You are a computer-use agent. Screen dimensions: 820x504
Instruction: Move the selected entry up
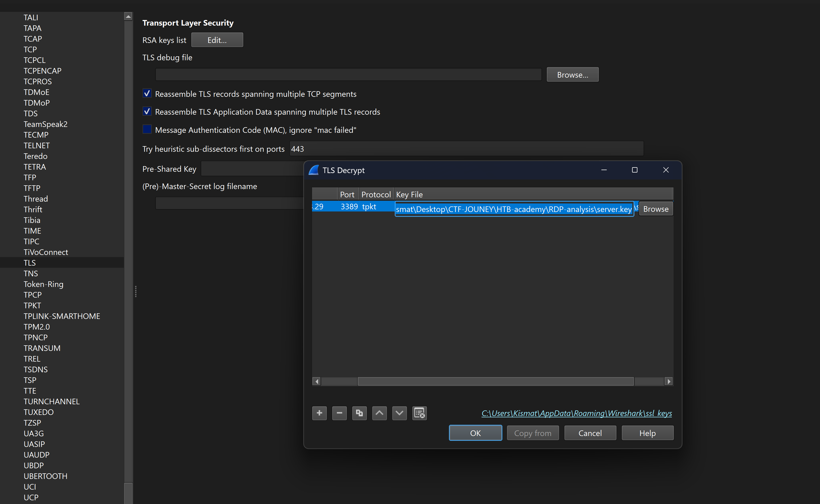(379, 413)
